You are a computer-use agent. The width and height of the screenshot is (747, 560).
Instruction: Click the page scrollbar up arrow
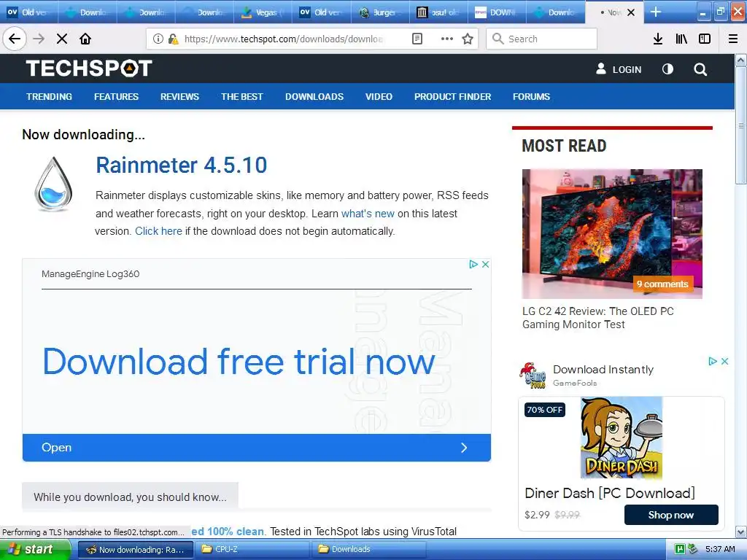pos(740,60)
